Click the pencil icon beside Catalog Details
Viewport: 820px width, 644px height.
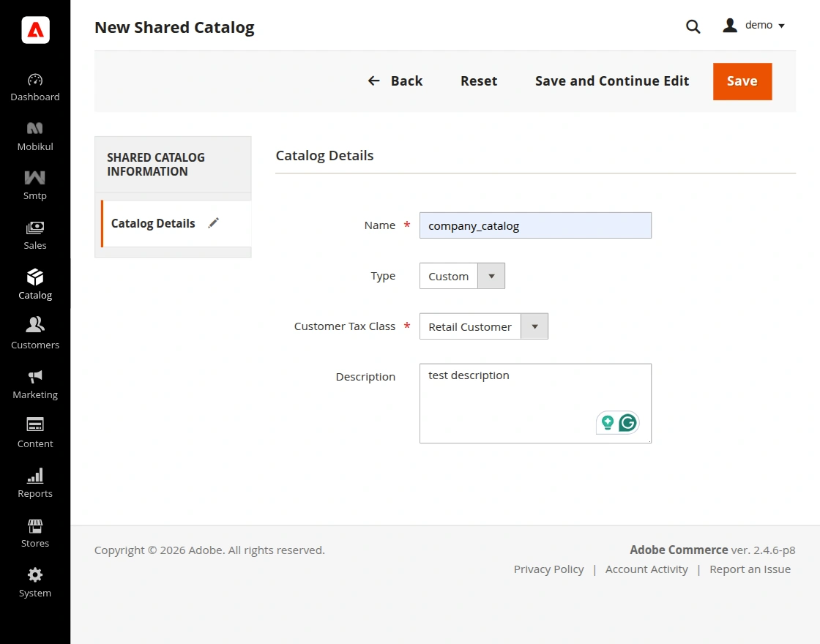213,223
